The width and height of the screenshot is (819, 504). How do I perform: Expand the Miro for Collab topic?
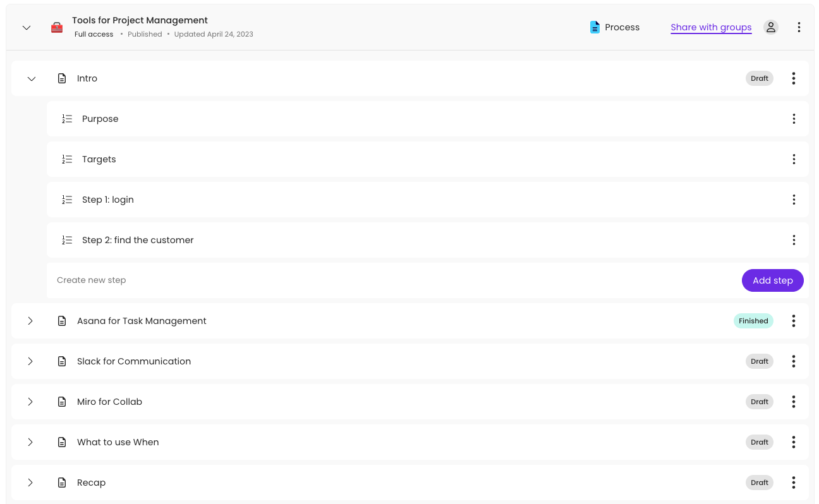pyautogui.click(x=30, y=402)
